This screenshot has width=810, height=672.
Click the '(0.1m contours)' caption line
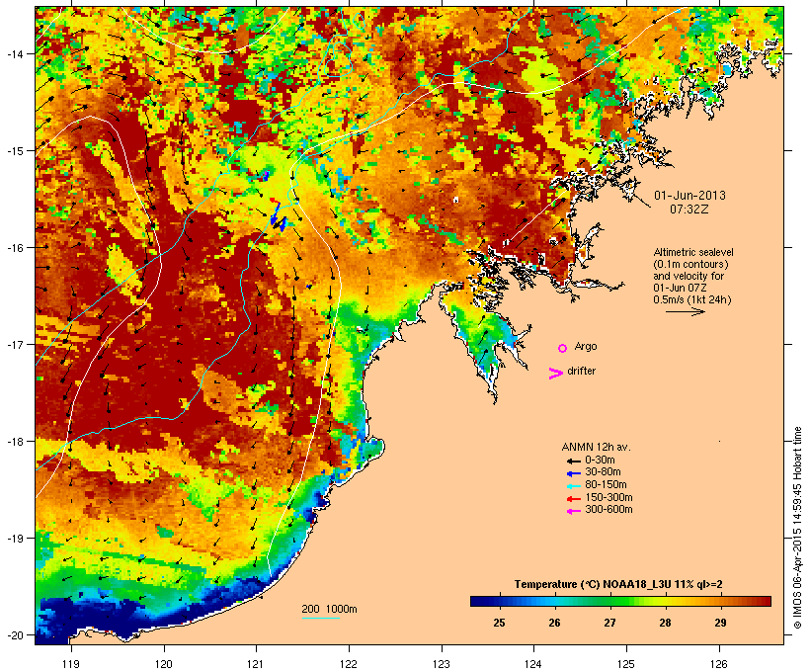(x=690, y=264)
